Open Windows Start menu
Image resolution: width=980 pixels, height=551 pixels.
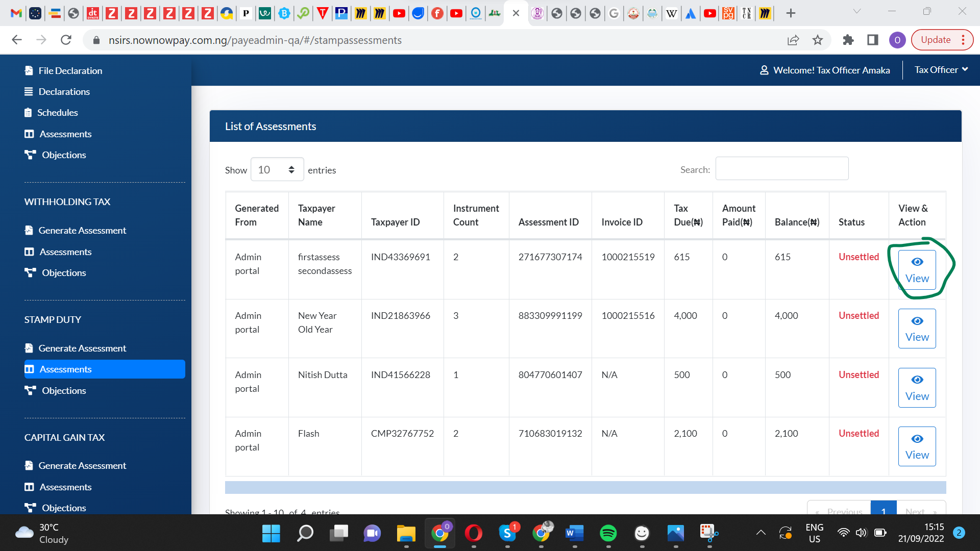[271, 533]
